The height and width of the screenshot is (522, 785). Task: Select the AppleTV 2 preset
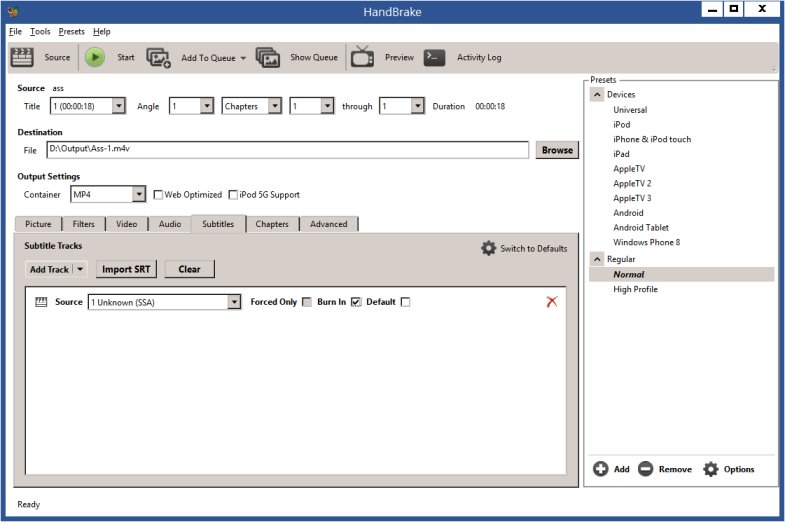632,183
